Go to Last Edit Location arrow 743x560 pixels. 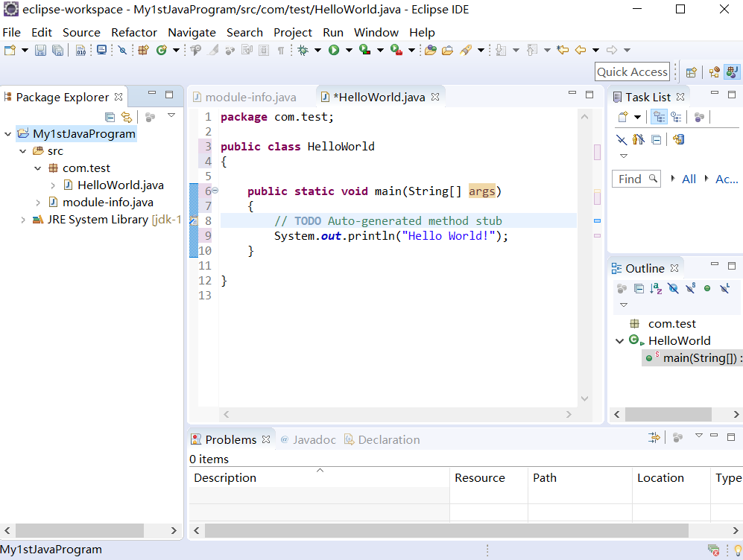[563, 50]
